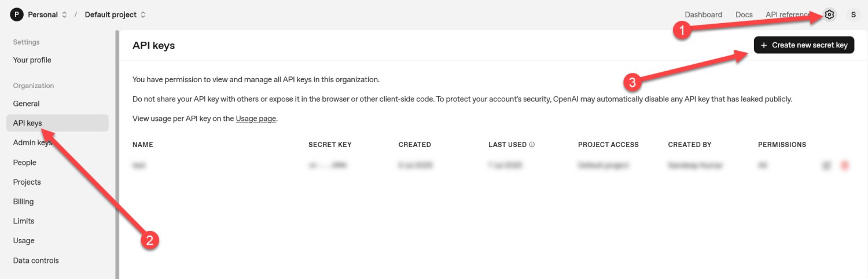Open API reference in top navigation

[787, 14]
